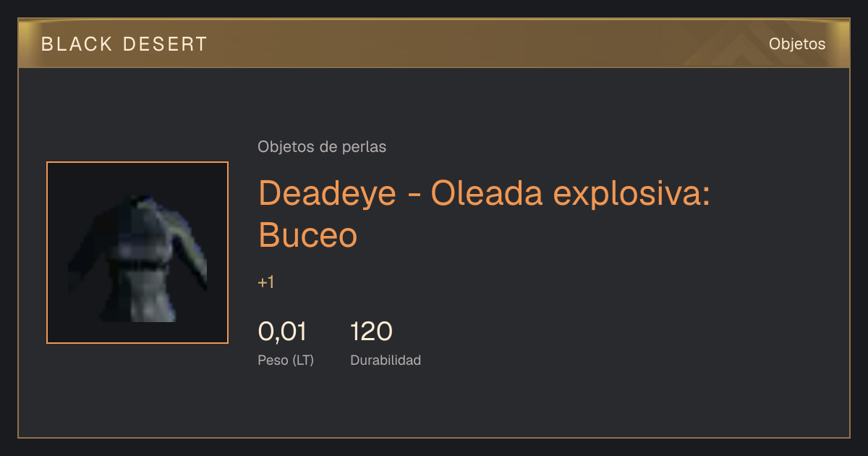The image size is (868, 456).
Task: Click the durability value 120
Action: pos(371,332)
